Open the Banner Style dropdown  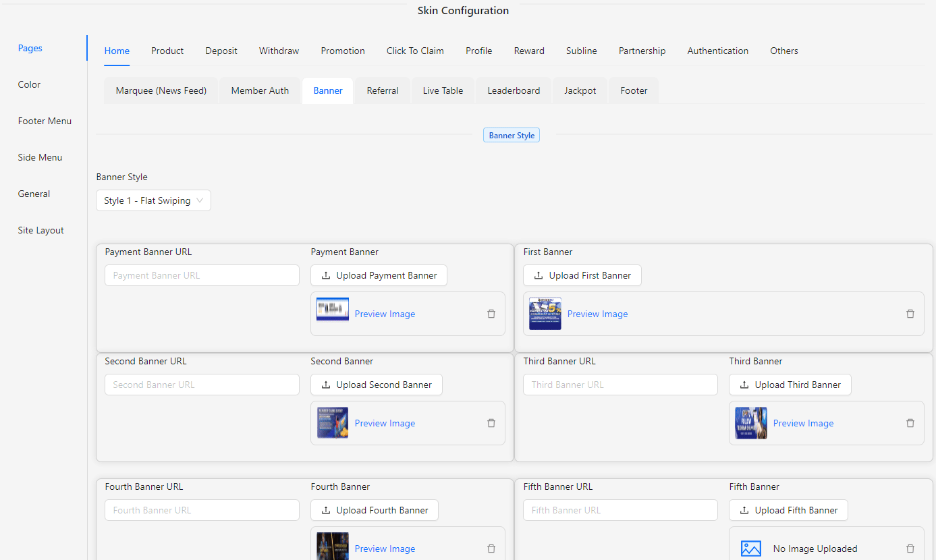pyautogui.click(x=153, y=200)
